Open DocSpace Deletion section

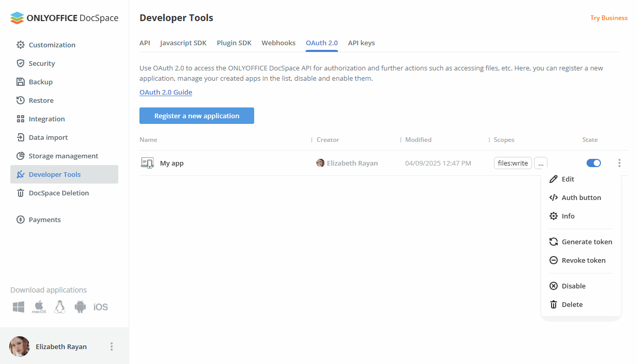point(58,192)
